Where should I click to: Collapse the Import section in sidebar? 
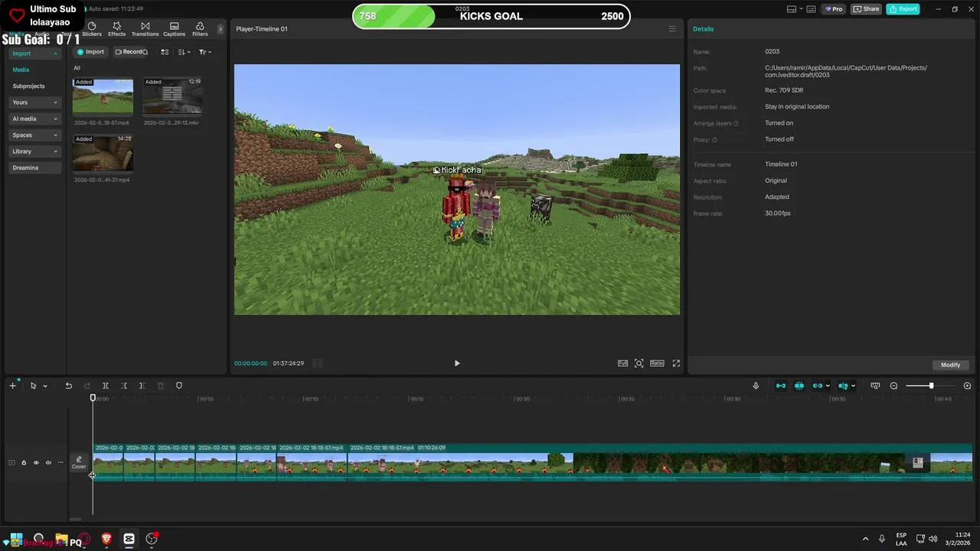[34, 54]
